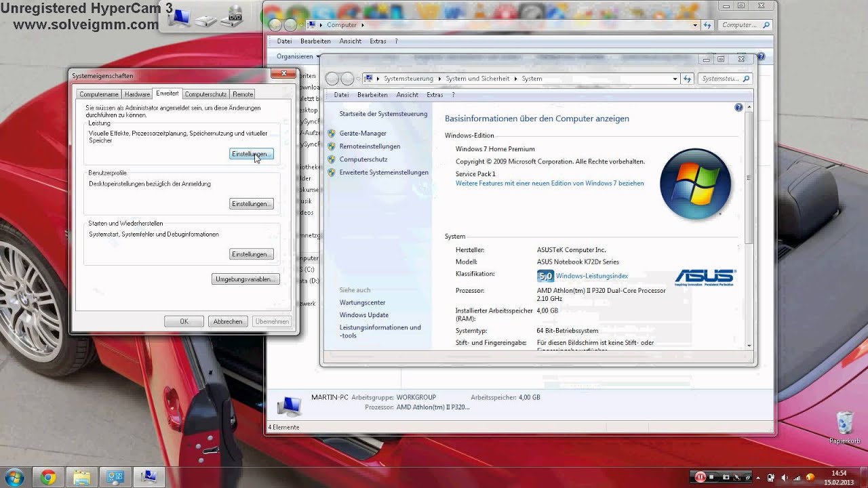This screenshot has width=868, height=488.
Task: Open the Windows Start button
Action: pos(14,477)
